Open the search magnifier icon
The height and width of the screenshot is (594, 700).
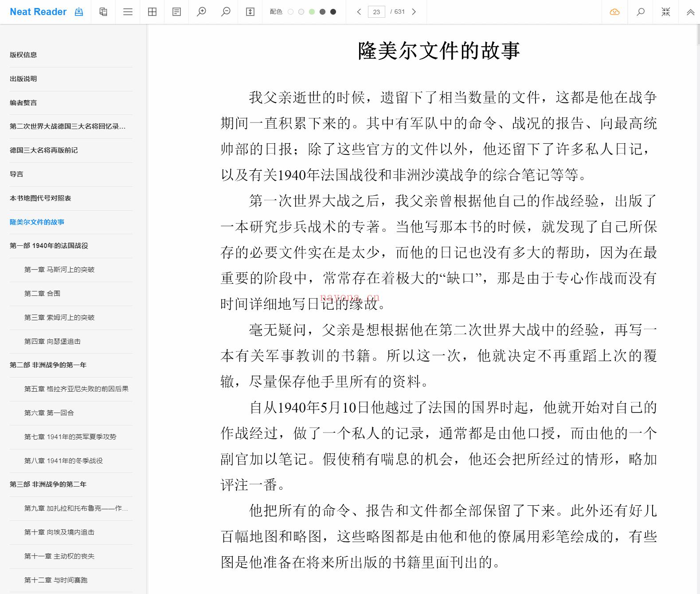point(641,12)
